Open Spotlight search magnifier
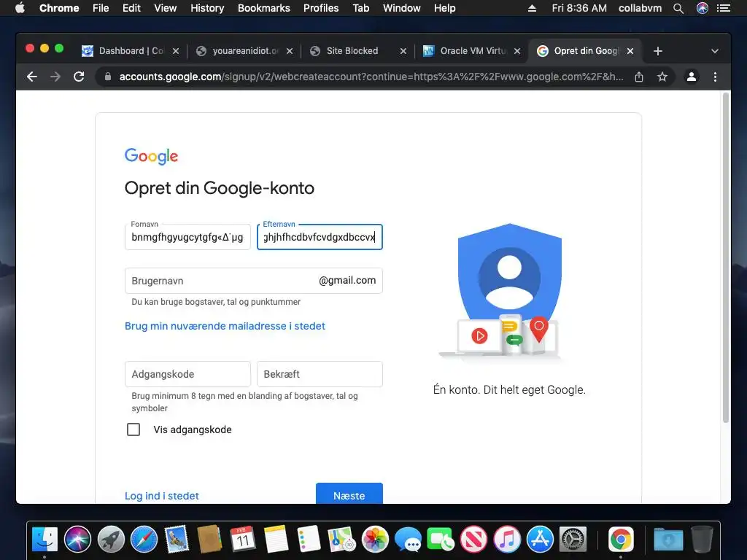Viewport: 747px width, 560px height. click(x=678, y=8)
